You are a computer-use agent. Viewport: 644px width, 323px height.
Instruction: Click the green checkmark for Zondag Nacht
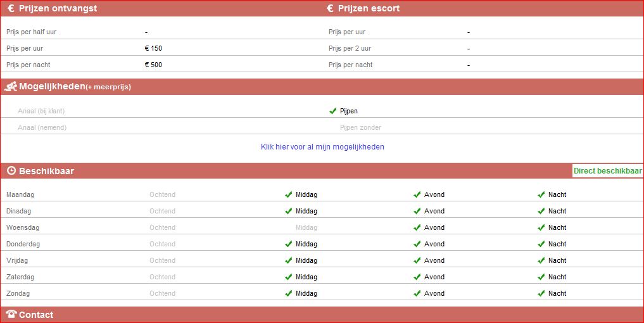click(541, 293)
